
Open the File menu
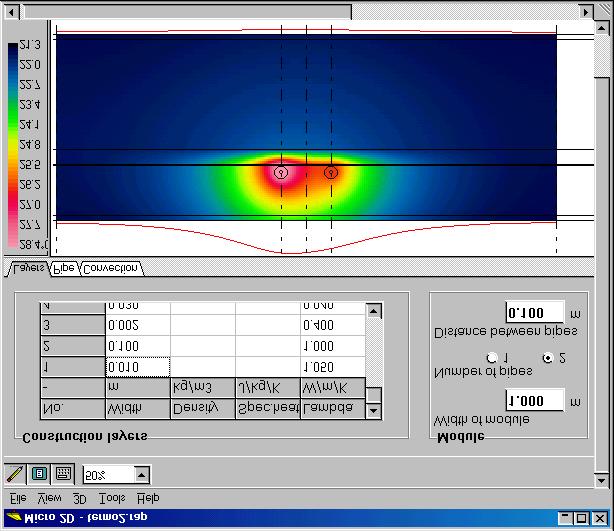(x=18, y=498)
